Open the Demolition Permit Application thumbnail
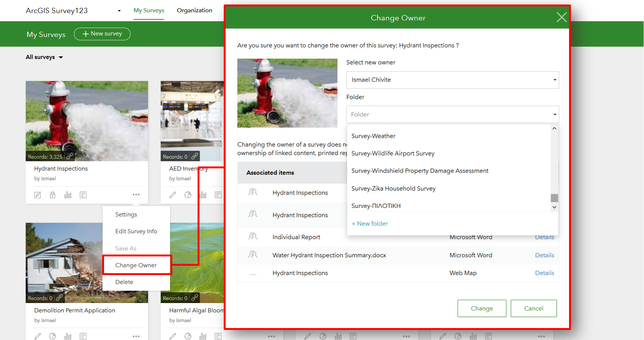The width and height of the screenshot is (644, 340). click(64, 263)
